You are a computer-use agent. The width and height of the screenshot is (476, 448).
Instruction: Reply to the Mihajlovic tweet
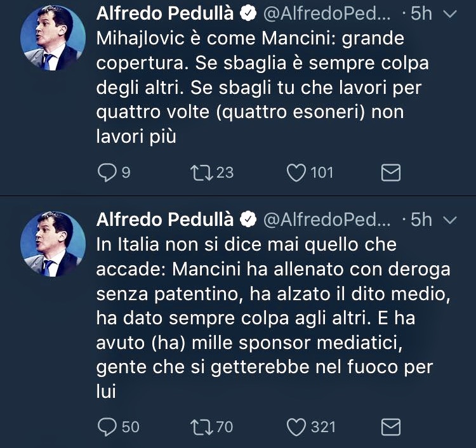pyautogui.click(x=107, y=173)
